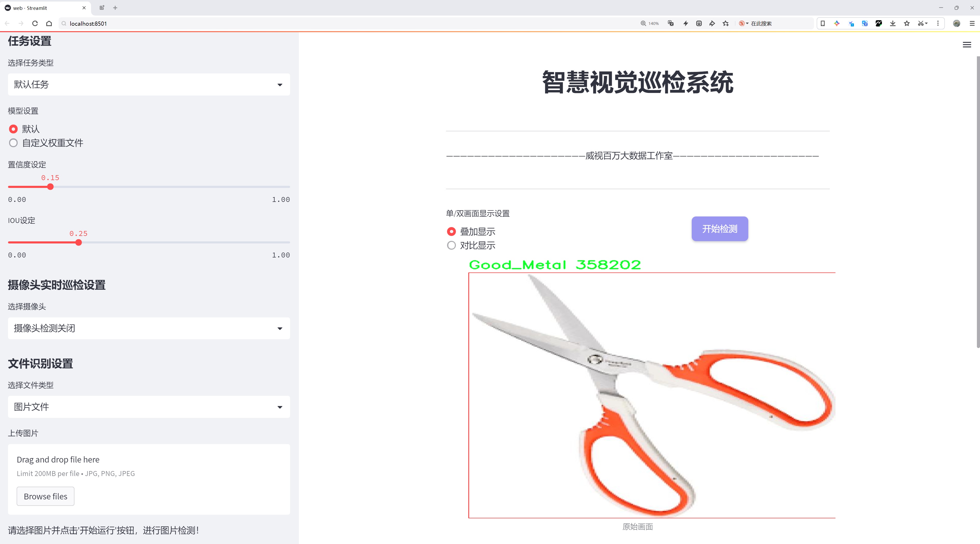Click the add bookmark star icon
980x544 pixels.
tap(726, 23)
